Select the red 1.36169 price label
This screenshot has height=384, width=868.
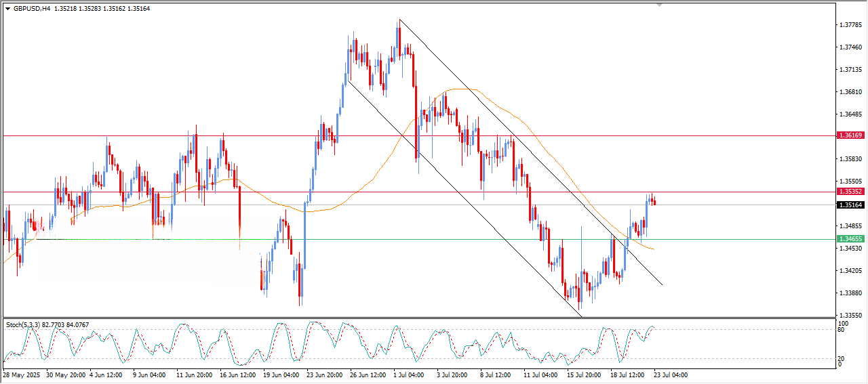click(850, 135)
